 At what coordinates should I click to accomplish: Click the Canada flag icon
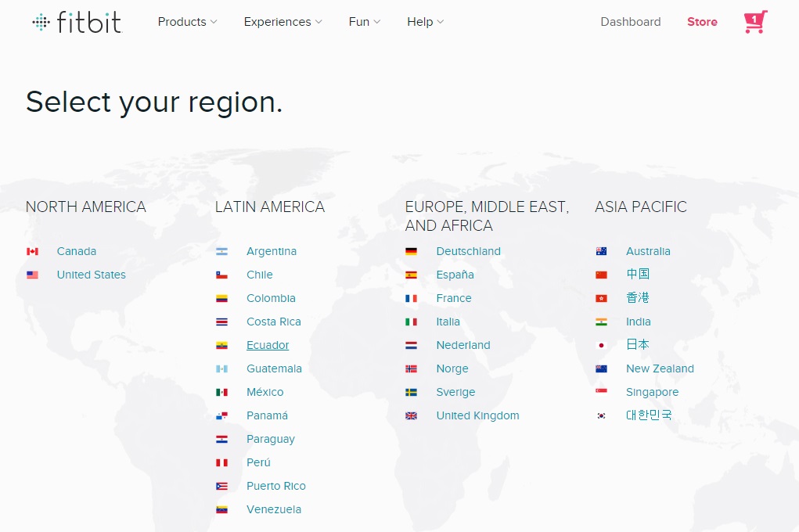(32, 251)
